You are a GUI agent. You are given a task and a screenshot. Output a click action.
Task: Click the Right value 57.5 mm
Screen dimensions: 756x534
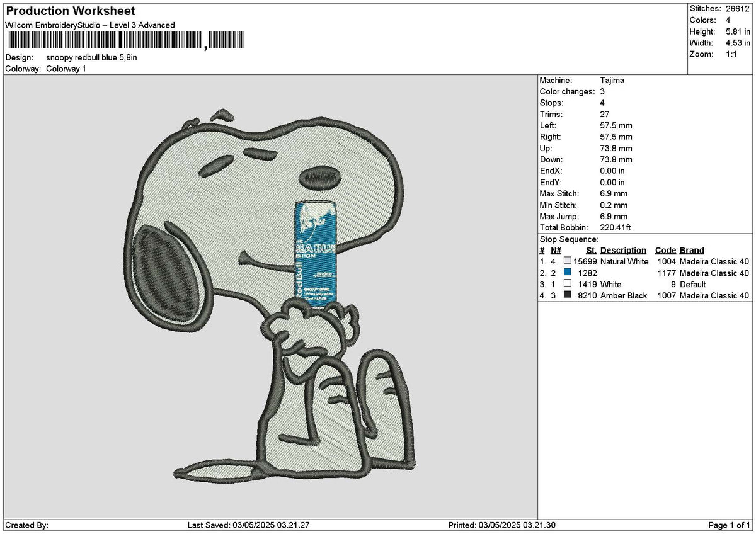(x=616, y=137)
